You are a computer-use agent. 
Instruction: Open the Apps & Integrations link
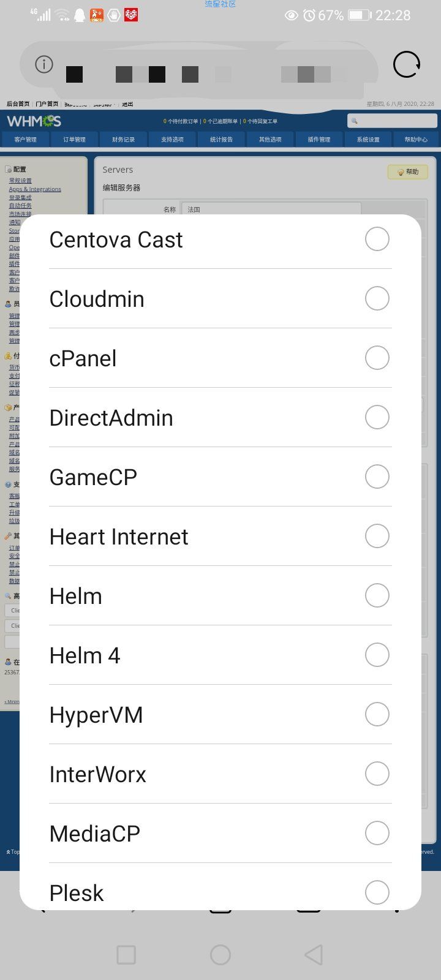point(35,189)
